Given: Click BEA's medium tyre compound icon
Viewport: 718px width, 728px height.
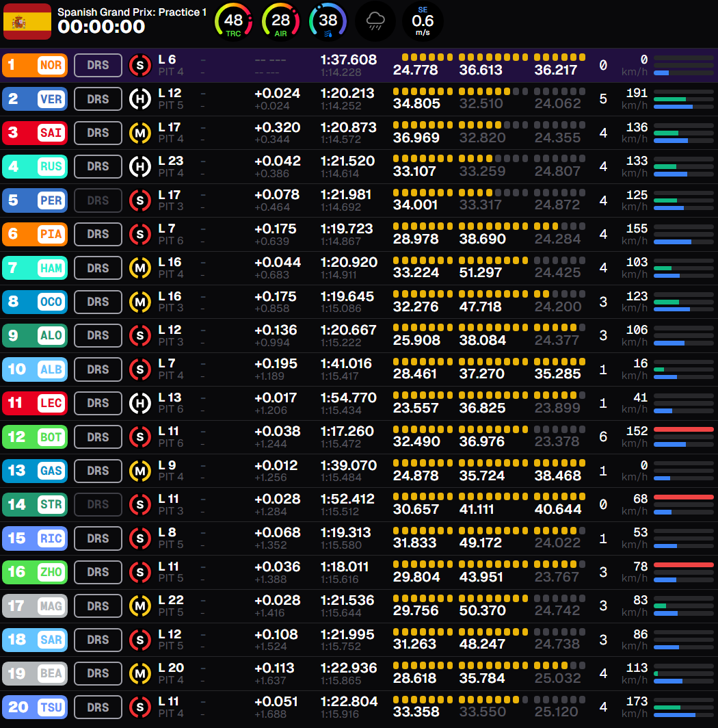Looking at the screenshot, I should coord(139,674).
